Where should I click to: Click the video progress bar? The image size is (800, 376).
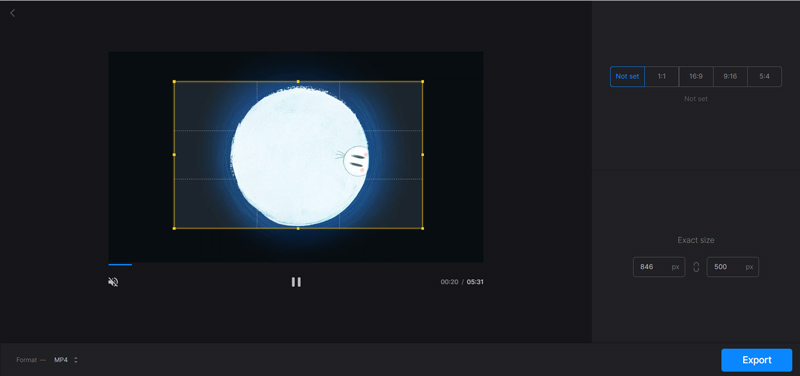(x=296, y=264)
